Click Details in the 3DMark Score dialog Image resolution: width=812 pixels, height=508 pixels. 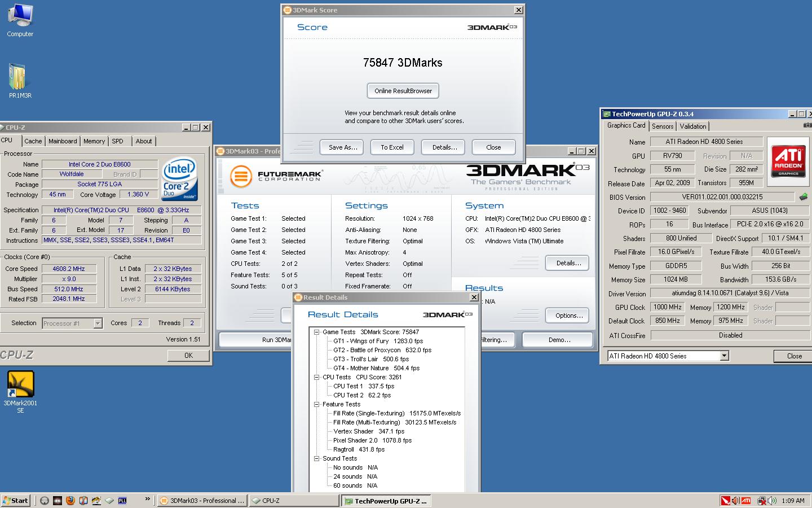(444, 147)
